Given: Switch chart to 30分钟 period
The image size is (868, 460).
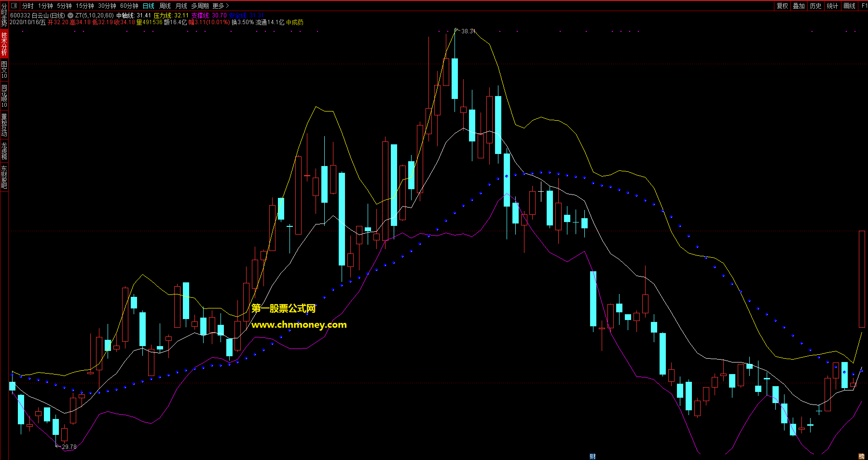Looking at the screenshot, I should (107, 6).
